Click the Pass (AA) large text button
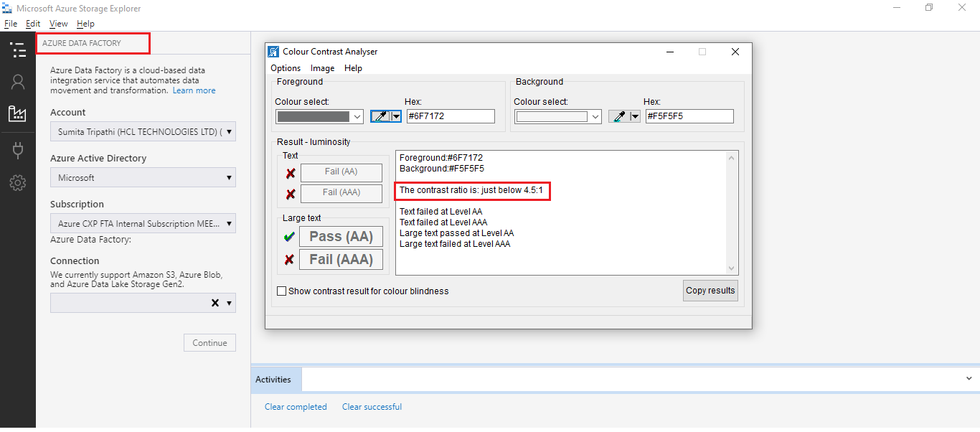The height and width of the screenshot is (432, 980). [x=341, y=237]
